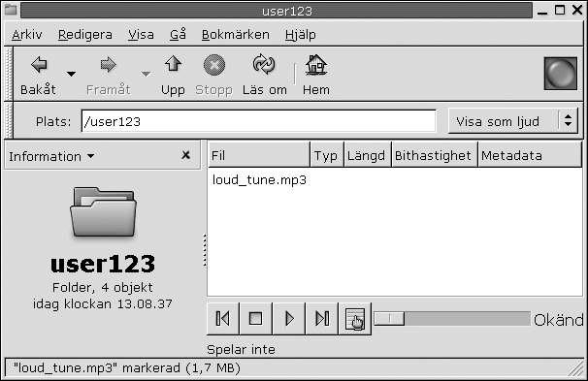
Task: Click the throbber activity indicator
Action: 561,74
